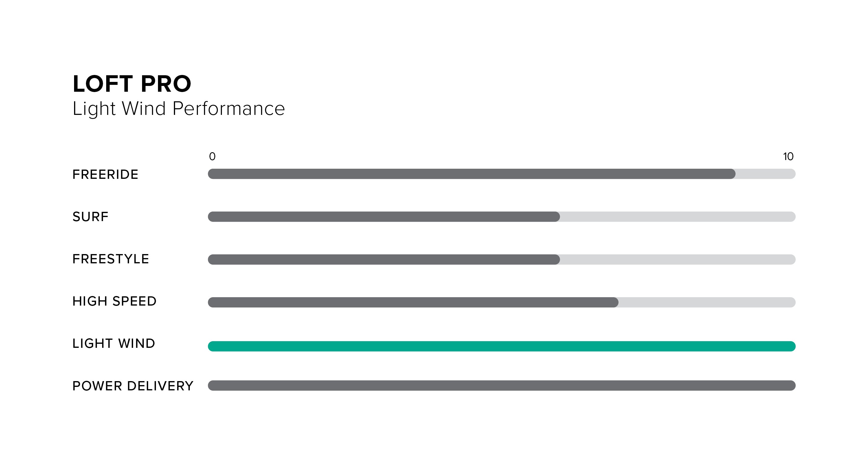Click the full POWER DELIVERY bar

click(x=501, y=385)
